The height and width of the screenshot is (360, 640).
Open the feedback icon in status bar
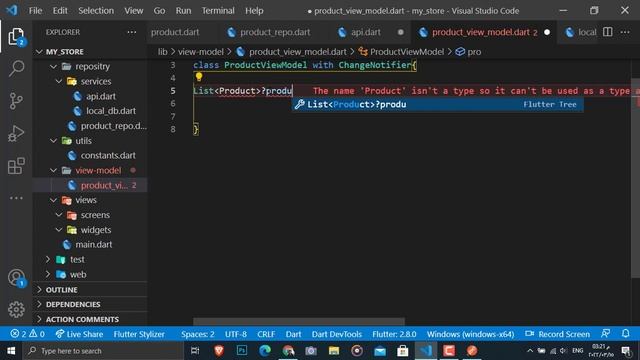click(x=606, y=334)
